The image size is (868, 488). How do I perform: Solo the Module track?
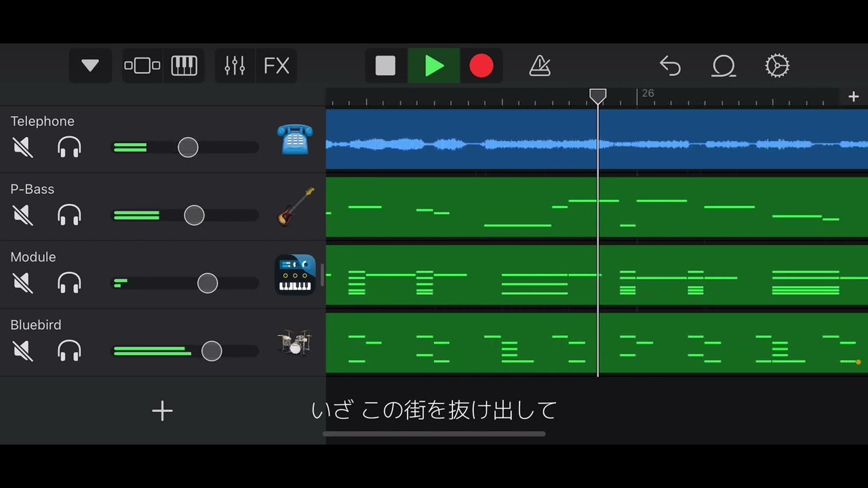pyautogui.click(x=69, y=283)
